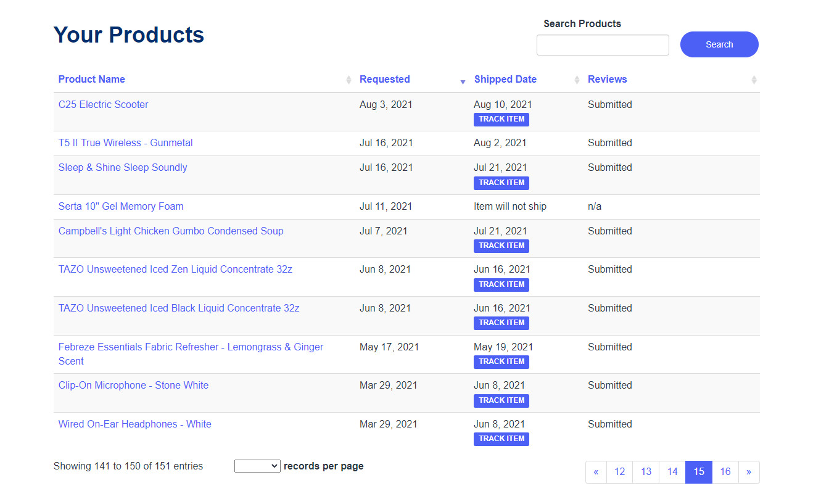
Task: Sort by Product Name column arrows
Action: [349, 80]
